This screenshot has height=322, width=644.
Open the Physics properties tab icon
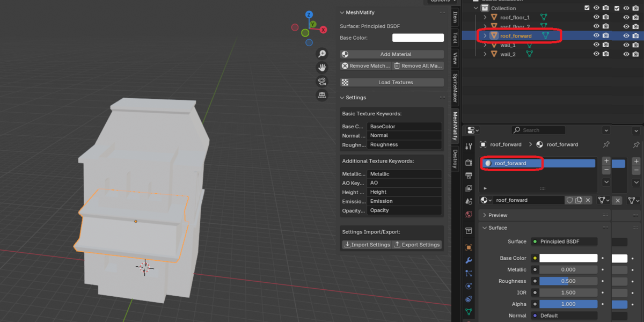pos(469,286)
